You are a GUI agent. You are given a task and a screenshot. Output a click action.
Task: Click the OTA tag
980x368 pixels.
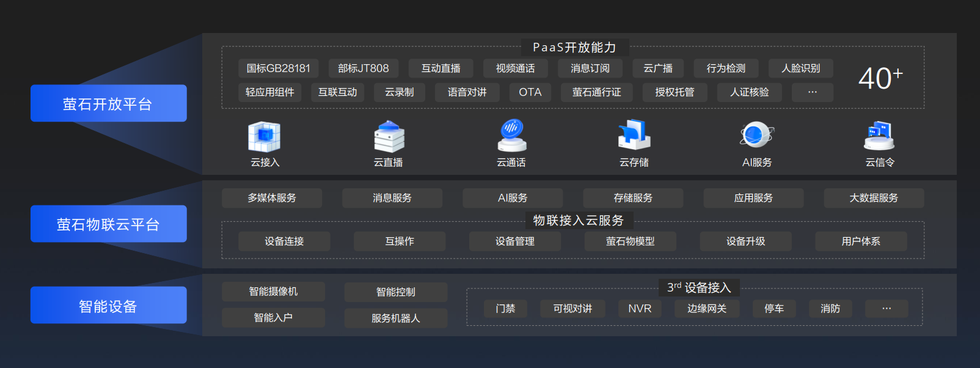click(x=530, y=92)
